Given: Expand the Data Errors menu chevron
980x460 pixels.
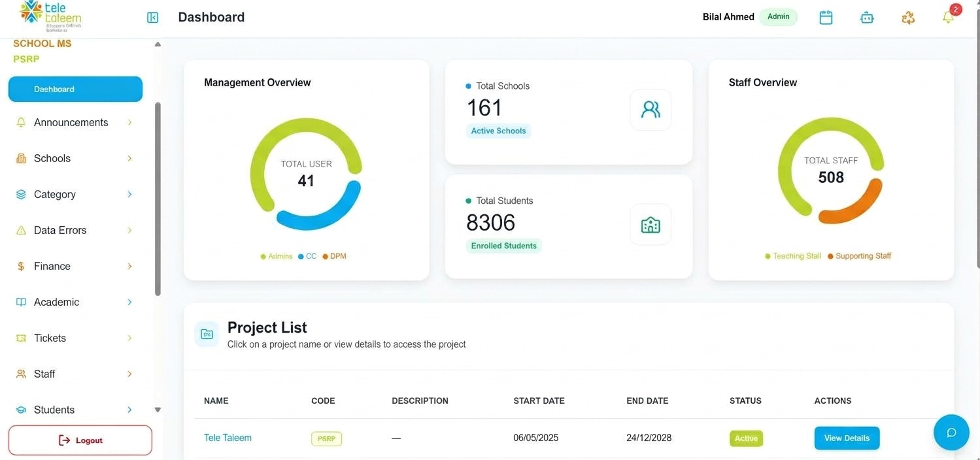Looking at the screenshot, I should [129, 230].
